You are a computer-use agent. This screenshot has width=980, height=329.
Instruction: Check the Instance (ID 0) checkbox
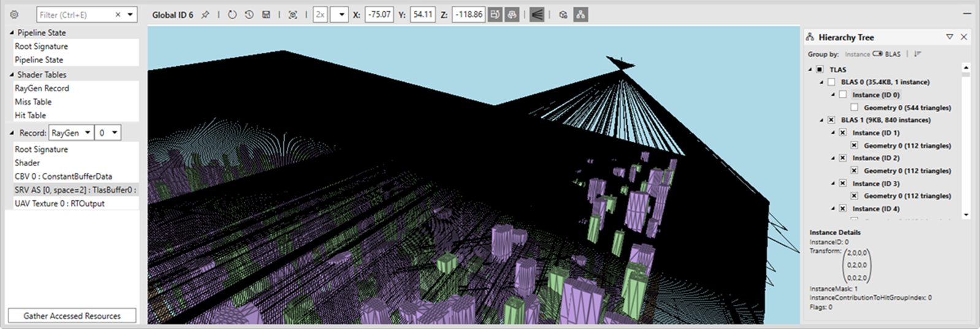click(x=843, y=95)
